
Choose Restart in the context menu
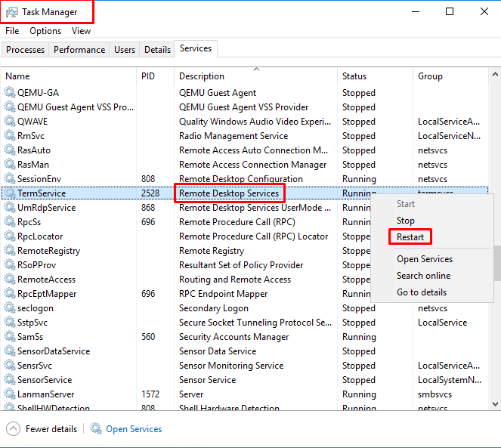point(410,237)
